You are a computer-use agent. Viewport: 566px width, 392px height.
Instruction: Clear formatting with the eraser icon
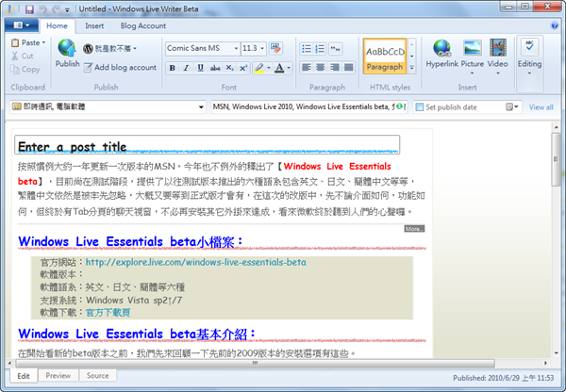[x=275, y=48]
